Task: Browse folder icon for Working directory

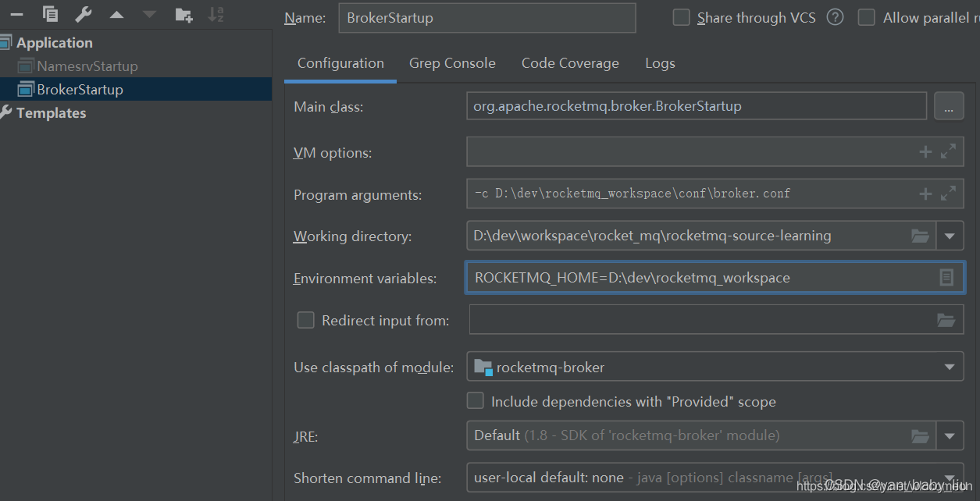Action: coord(921,236)
